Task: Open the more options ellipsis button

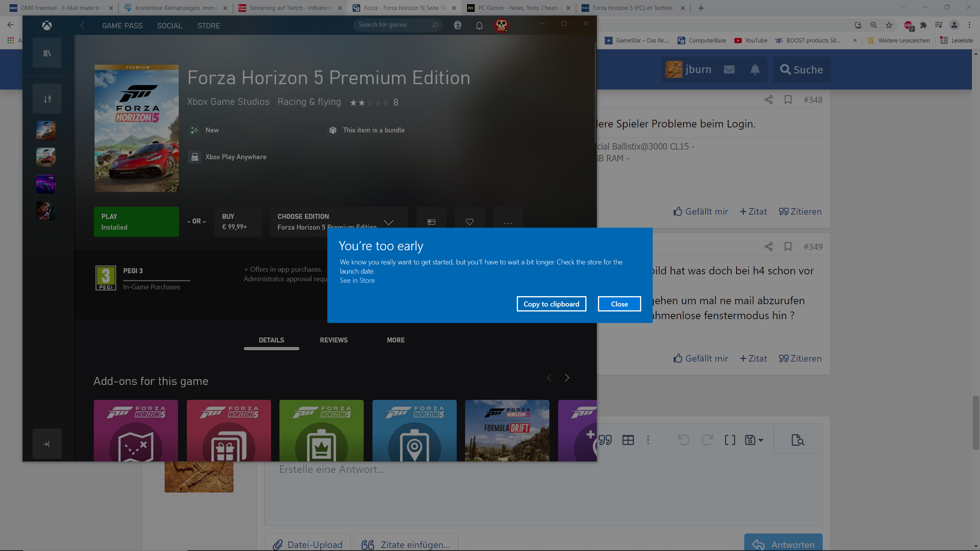Action: click(x=508, y=222)
